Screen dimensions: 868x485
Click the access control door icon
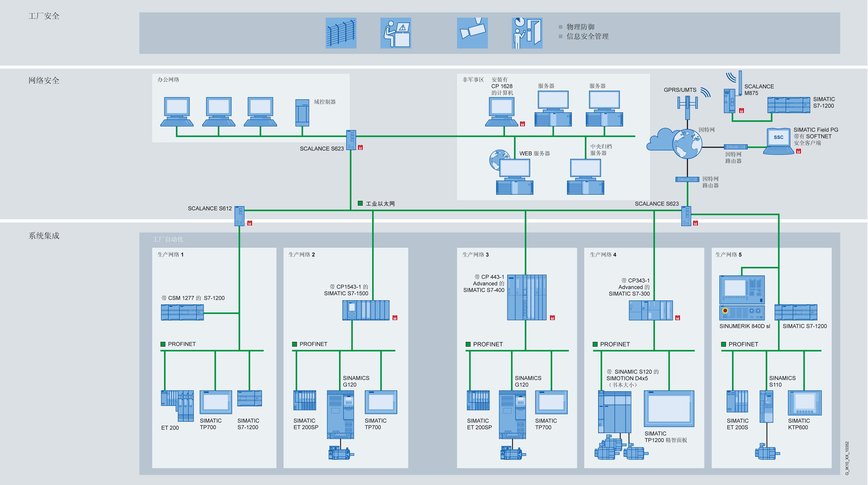coord(527,33)
